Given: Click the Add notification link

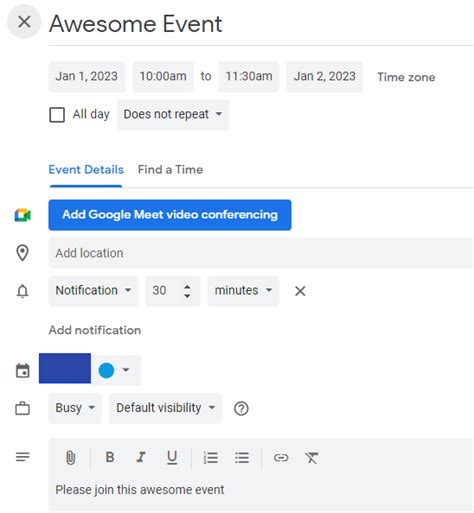Looking at the screenshot, I should [95, 330].
